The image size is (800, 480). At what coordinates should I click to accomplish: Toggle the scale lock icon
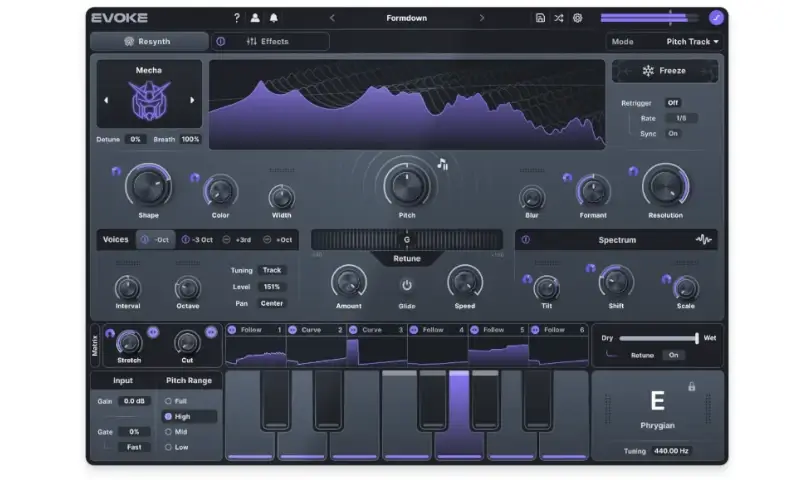pyautogui.click(x=691, y=386)
